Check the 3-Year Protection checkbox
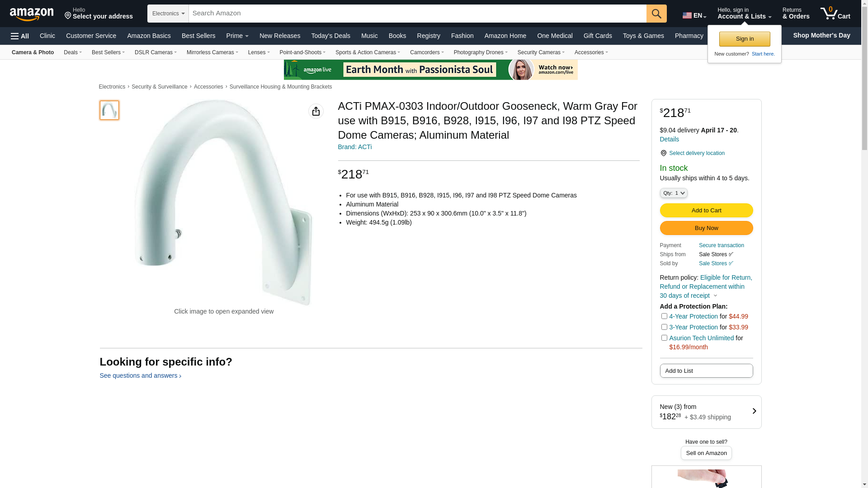The image size is (868, 488). pyautogui.click(x=664, y=327)
